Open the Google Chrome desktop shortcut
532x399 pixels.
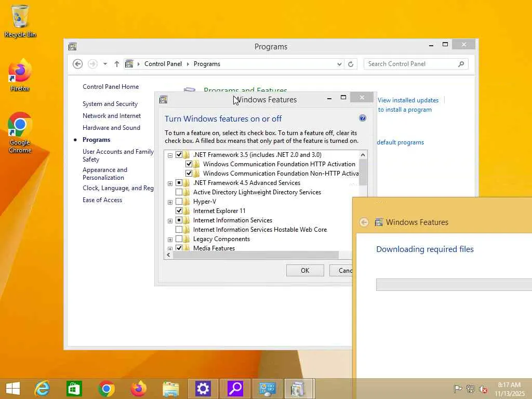coord(20,132)
